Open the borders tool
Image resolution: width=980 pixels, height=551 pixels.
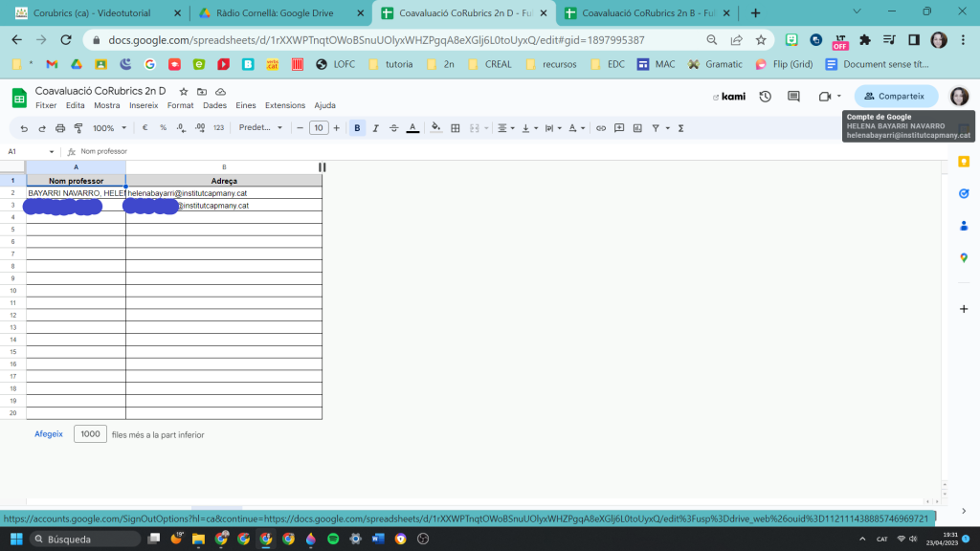pos(456,128)
